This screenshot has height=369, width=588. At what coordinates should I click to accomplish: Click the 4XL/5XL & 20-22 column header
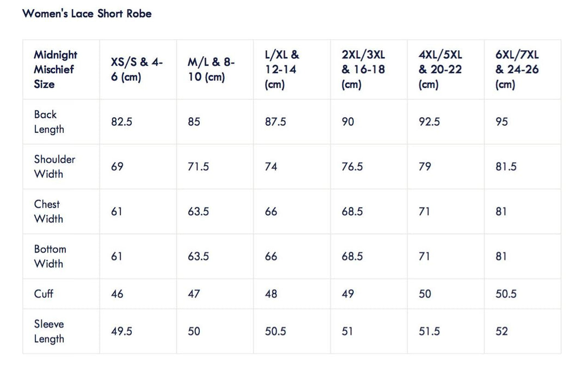[440, 70]
